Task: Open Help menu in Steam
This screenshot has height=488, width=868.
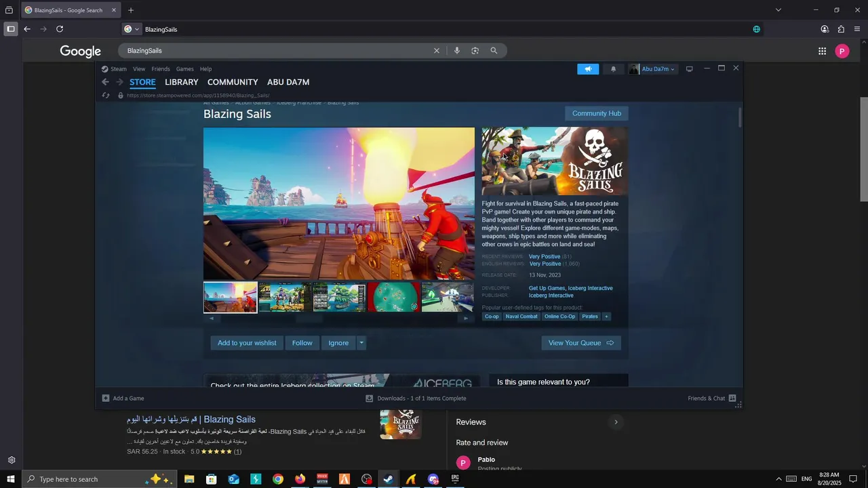Action: tap(205, 69)
